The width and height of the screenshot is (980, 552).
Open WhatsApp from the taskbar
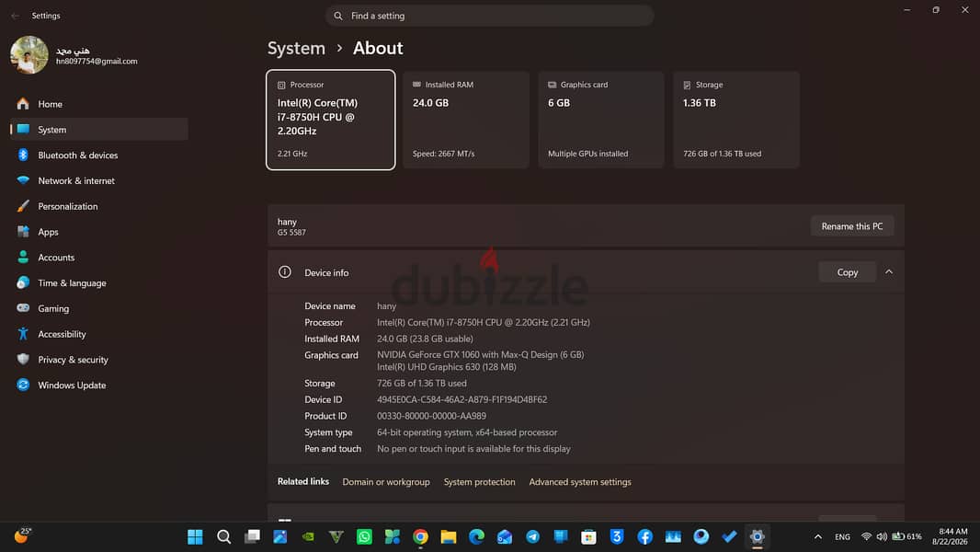click(x=364, y=536)
